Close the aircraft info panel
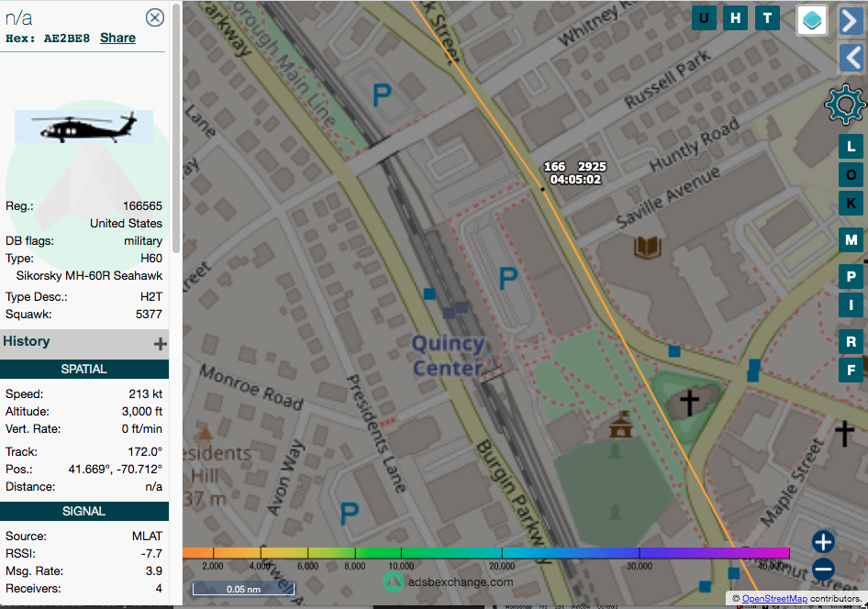Image resolution: width=868 pixels, height=609 pixels. tap(155, 17)
